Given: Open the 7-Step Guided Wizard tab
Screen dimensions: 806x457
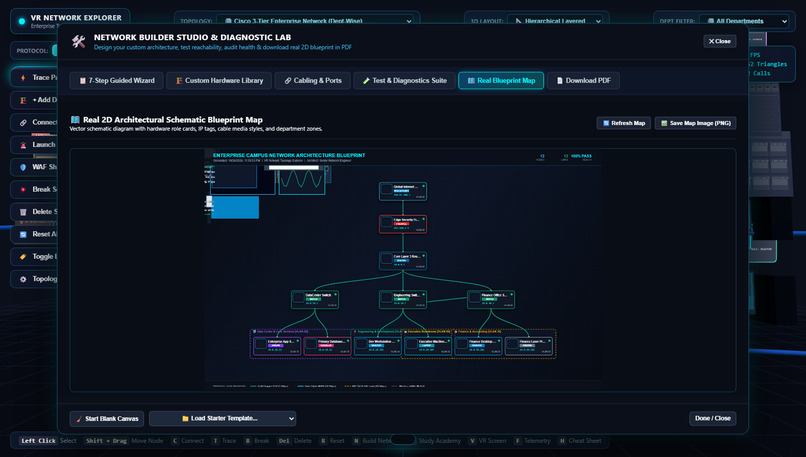Looking at the screenshot, I should click(117, 81).
